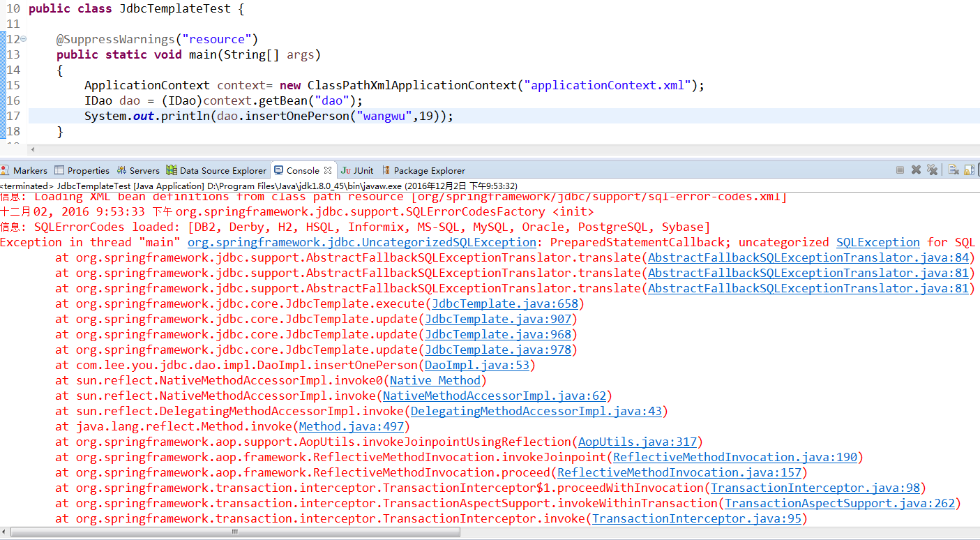Viewport: 980px width, 540px height.
Task: Open JdbcTemplate.java:907 stack trace link
Action: (498, 319)
